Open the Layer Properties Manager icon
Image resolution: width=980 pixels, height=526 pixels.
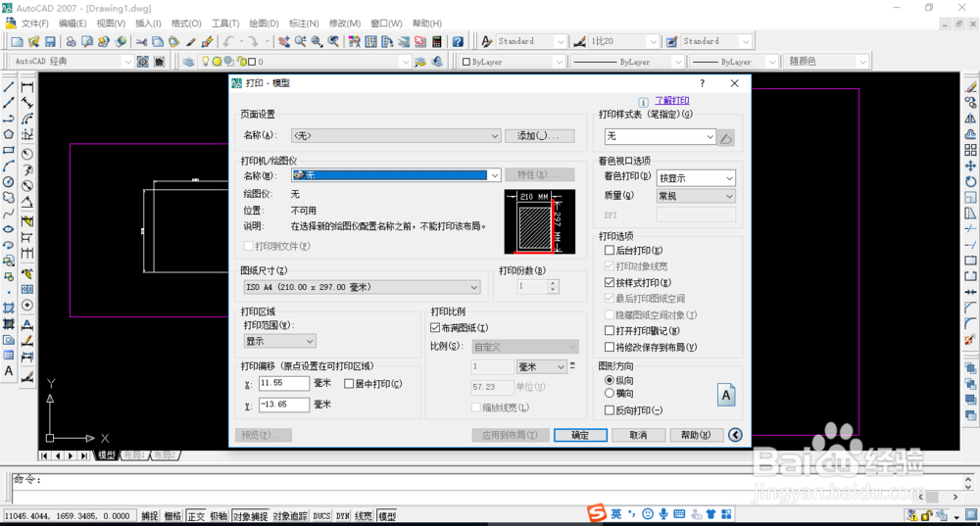pos(188,62)
